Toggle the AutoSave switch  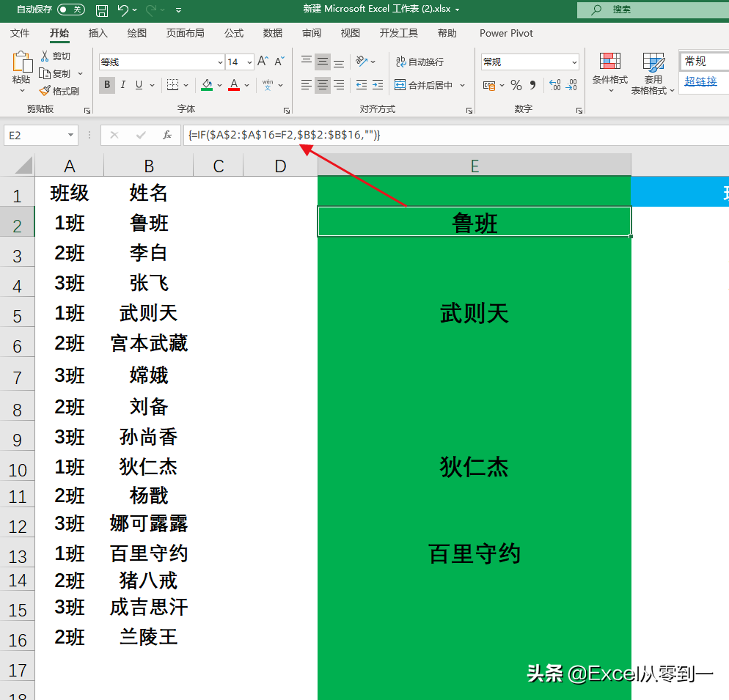71,10
